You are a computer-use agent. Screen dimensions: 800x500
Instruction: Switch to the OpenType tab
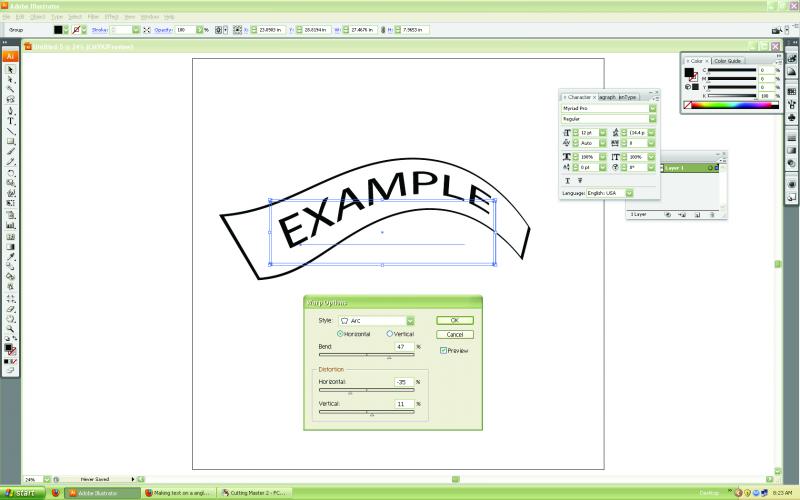click(x=628, y=97)
